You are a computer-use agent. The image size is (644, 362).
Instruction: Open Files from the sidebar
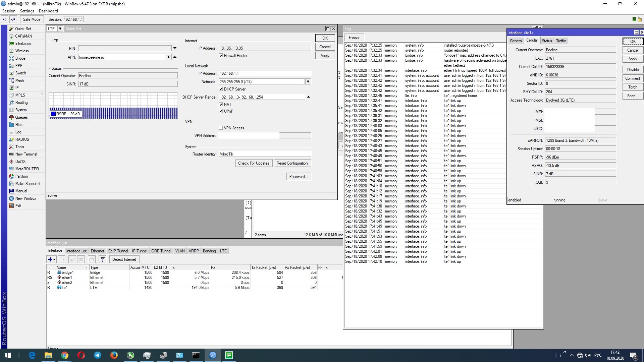coord(19,125)
